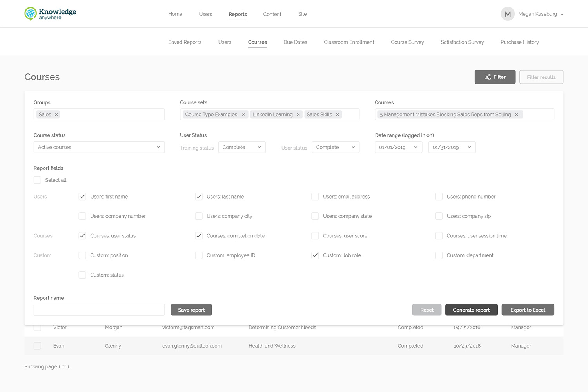
Task: Click the Knowledge Anywhere logo
Action: click(50, 13)
